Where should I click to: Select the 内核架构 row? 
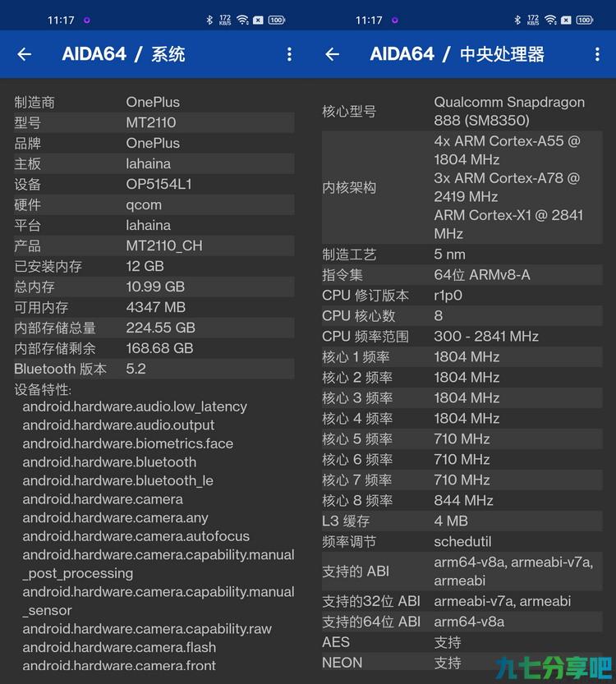click(x=462, y=187)
